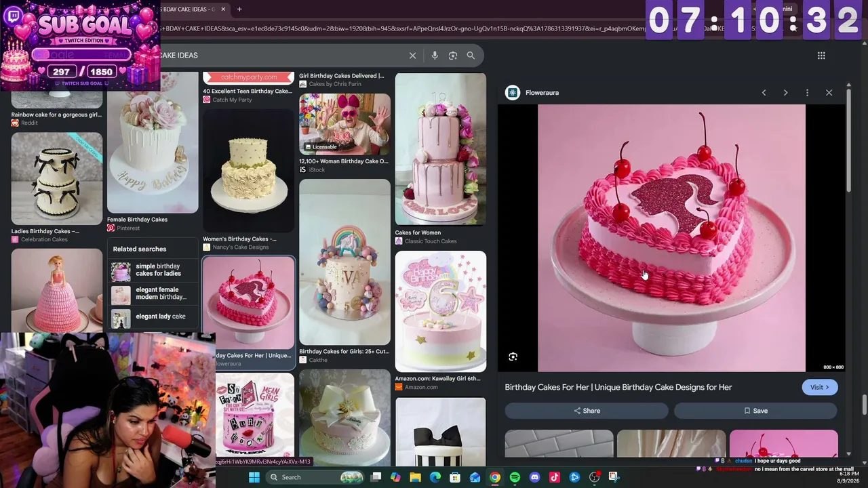Switch to Google Chrome on the taskbar
The height and width of the screenshot is (488, 868).
(495, 477)
